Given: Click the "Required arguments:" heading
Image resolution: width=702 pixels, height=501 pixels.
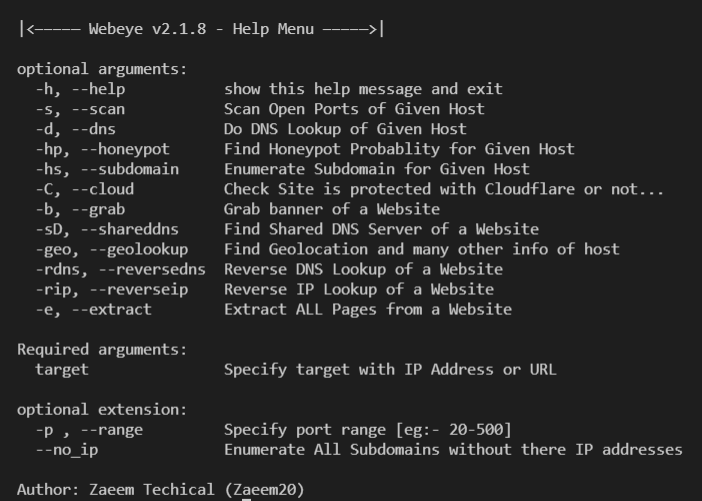Looking at the screenshot, I should click(103, 349).
